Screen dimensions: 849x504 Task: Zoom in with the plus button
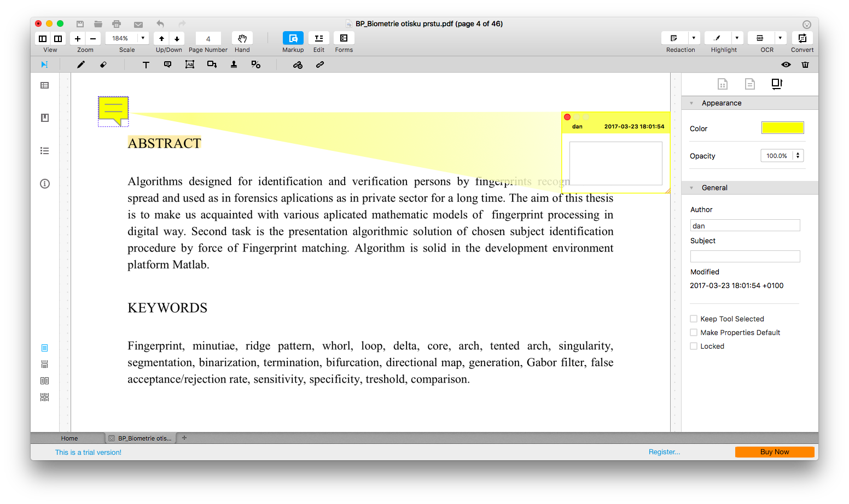click(78, 38)
